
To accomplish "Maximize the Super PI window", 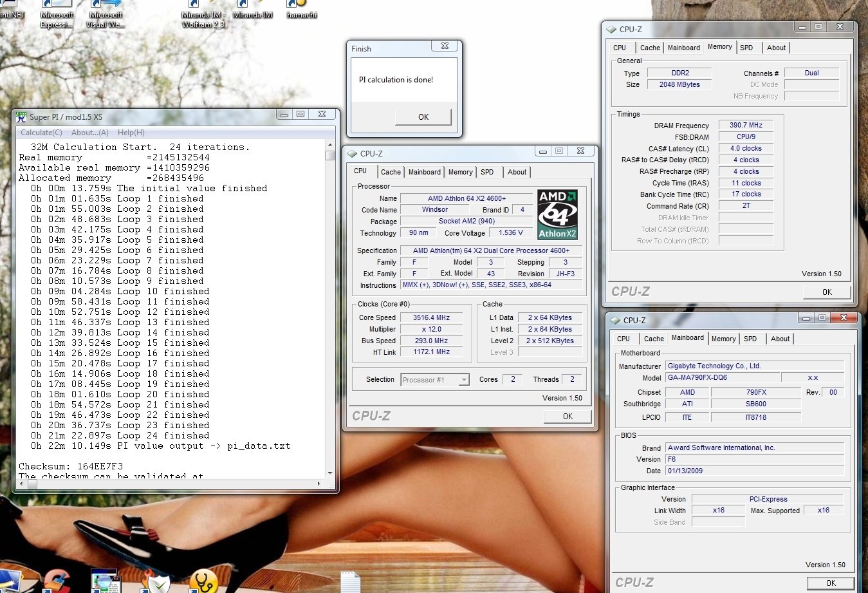I will point(300,114).
